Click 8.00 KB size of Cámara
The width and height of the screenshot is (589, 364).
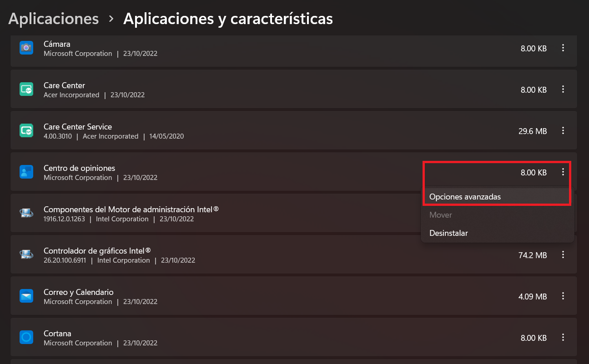[x=534, y=49]
